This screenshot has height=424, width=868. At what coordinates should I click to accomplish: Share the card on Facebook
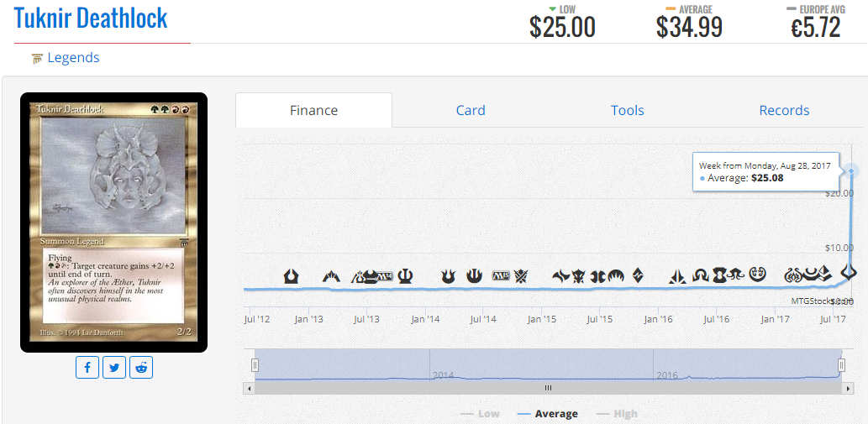coord(88,367)
